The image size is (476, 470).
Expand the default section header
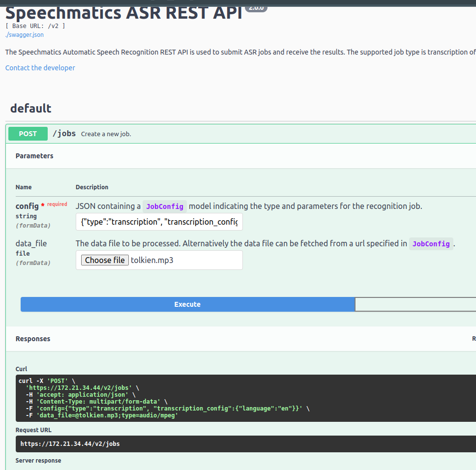click(30, 108)
